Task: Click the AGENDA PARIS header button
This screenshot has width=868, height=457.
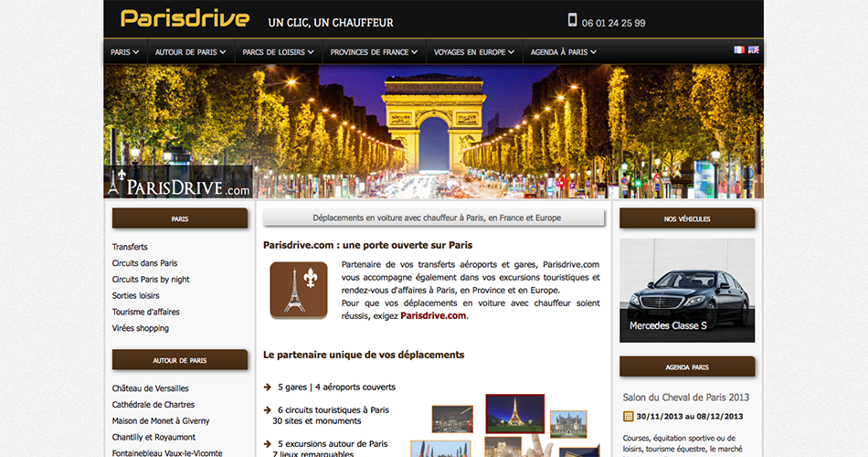Action: (687, 367)
